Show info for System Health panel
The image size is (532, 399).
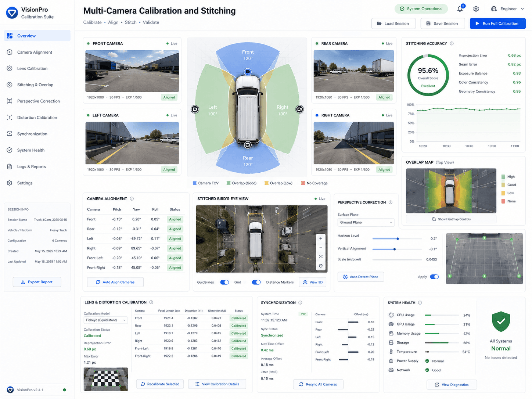click(x=420, y=303)
